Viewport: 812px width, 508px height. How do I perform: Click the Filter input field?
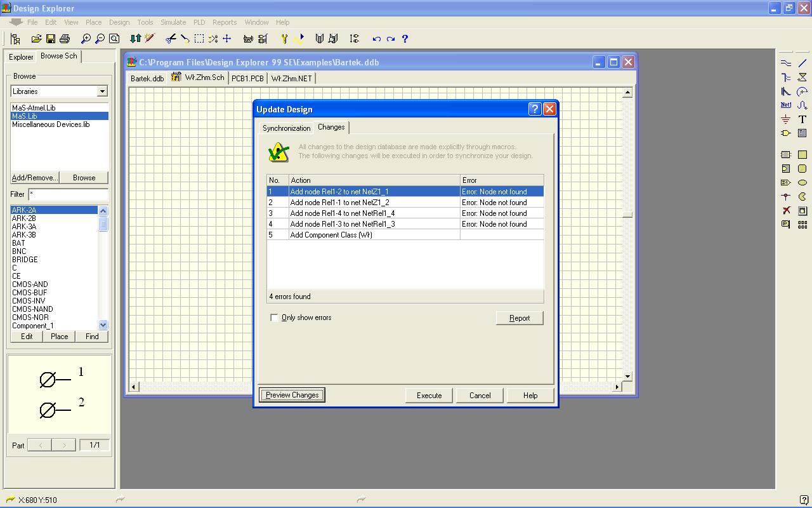(x=68, y=194)
